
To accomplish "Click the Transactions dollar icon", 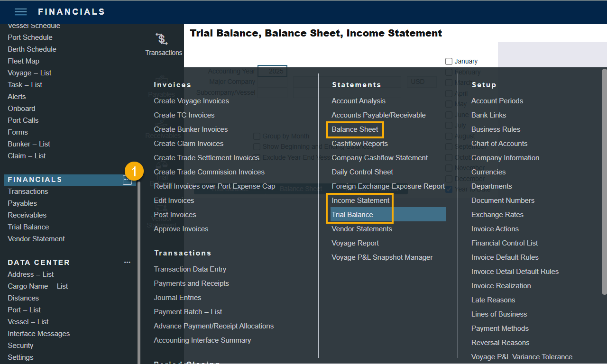I will point(162,39).
